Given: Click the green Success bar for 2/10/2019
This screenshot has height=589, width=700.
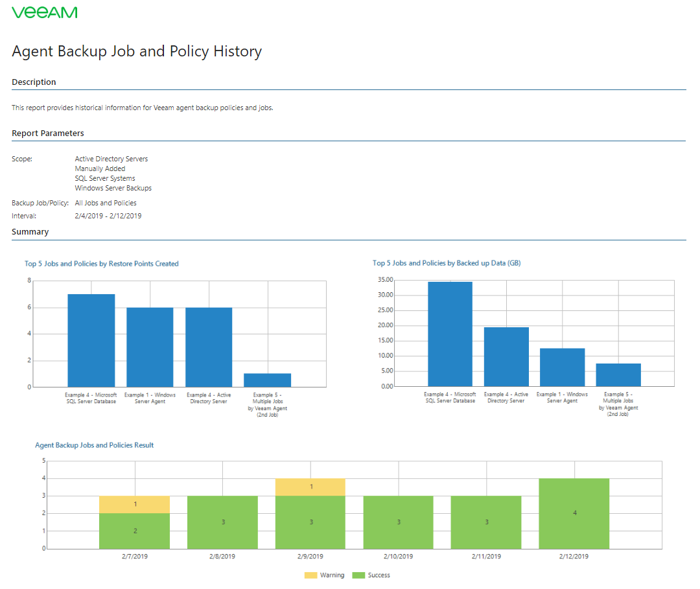Looking at the screenshot, I should click(398, 522).
